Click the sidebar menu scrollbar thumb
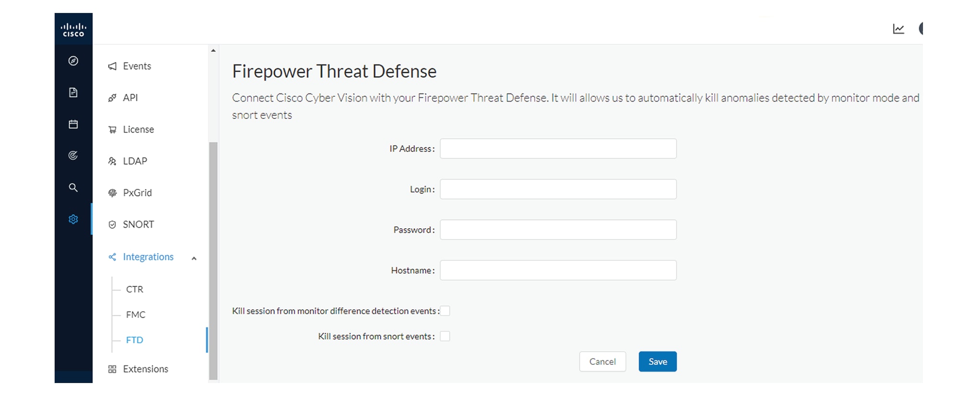The width and height of the screenshot is (980, 396). (213, 261)
